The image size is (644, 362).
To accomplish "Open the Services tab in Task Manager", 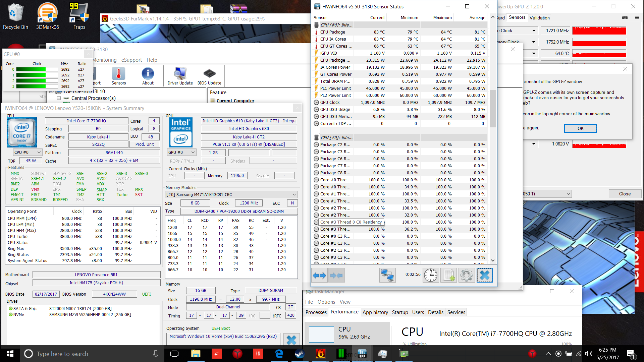I will 456,312.
